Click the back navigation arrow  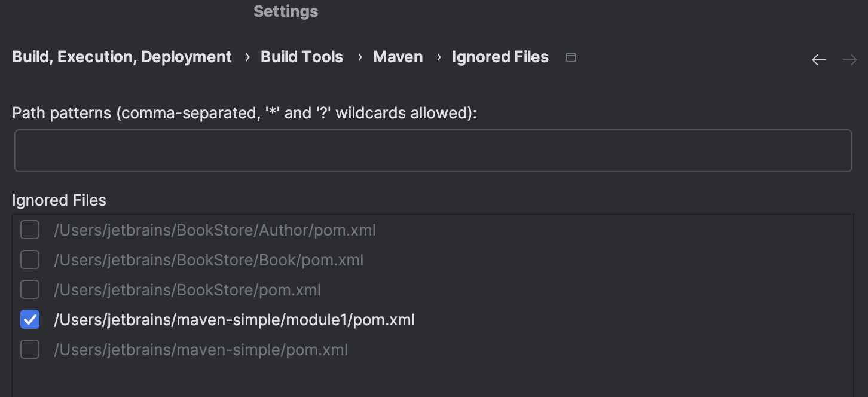coord(818,59)
